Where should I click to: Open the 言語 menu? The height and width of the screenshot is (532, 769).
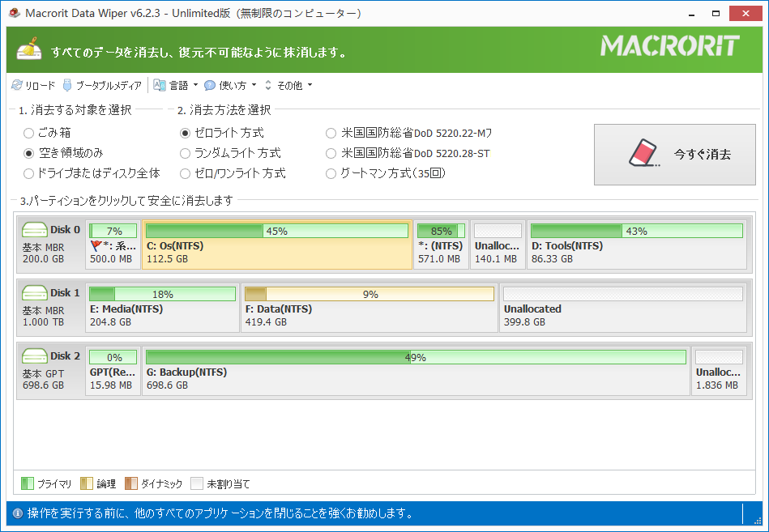point(176,85)
